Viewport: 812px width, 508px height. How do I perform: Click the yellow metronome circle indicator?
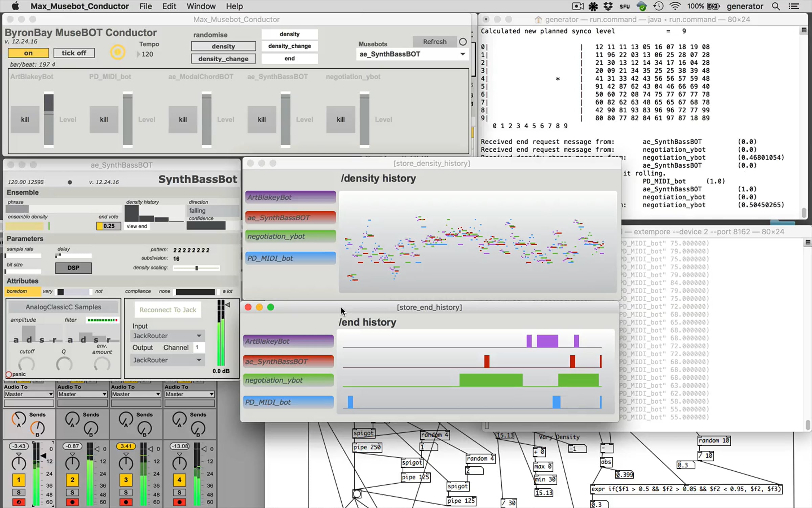click(117, 52)
